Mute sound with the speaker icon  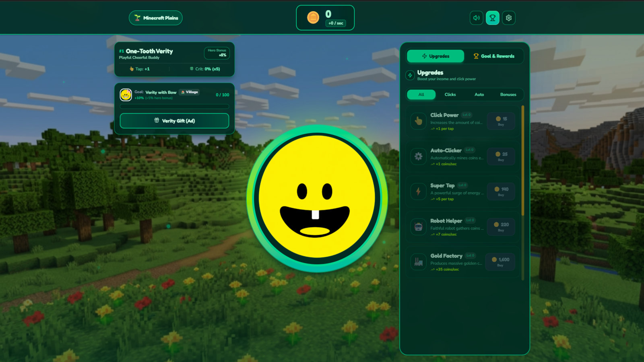[477, 18]
